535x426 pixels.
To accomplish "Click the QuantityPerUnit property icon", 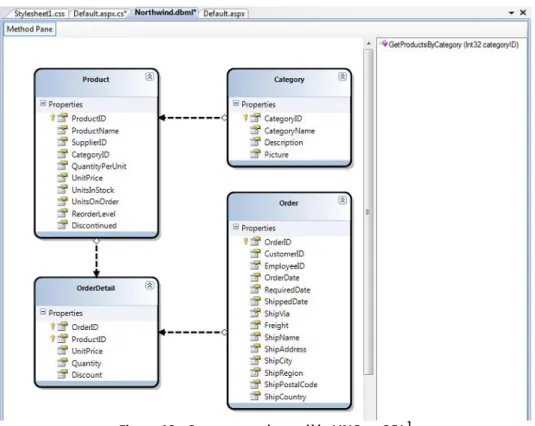I will tap(62, 166).
